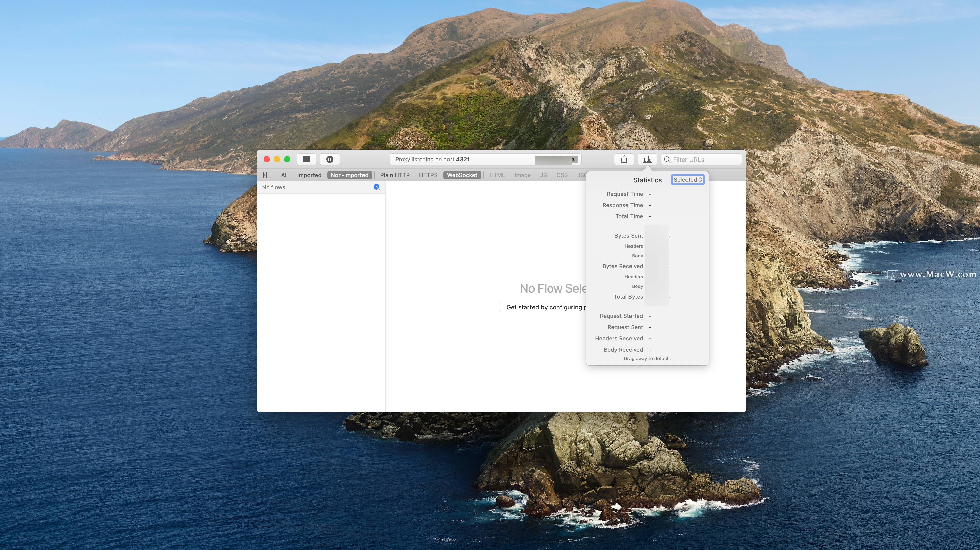Toggle the HTTPS filter

point(428,175)
